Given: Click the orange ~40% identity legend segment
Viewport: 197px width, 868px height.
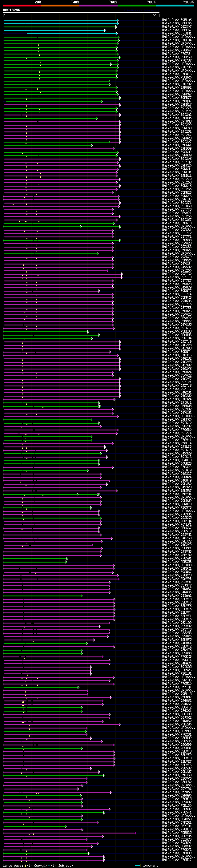Looking at the screenshot, I should pos(60,6).
